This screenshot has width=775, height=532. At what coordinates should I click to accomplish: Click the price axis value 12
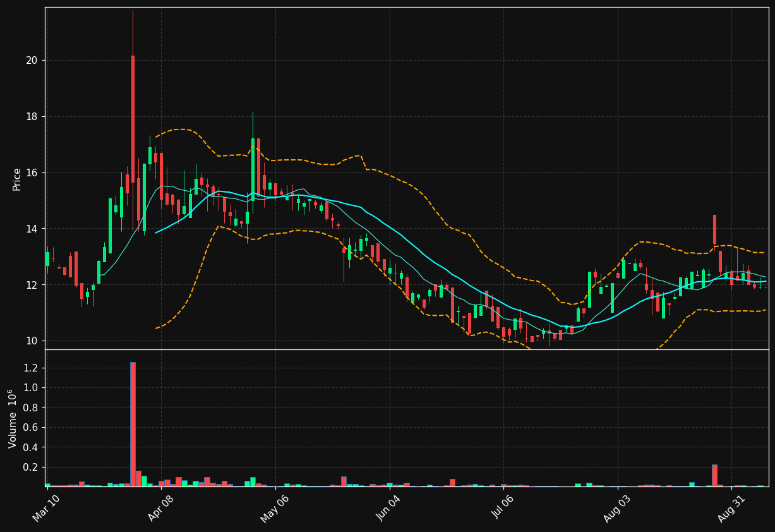[x=32, y=285]
